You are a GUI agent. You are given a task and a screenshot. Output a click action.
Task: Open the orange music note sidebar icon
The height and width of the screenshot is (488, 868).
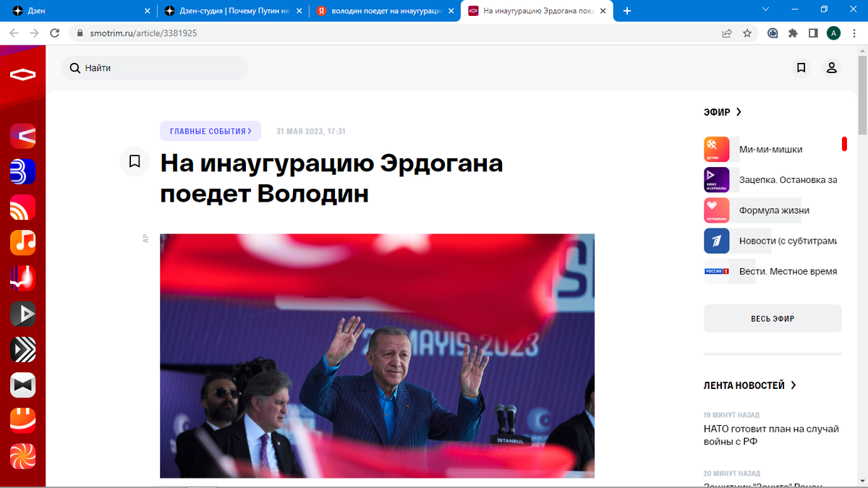pos(22,242)
